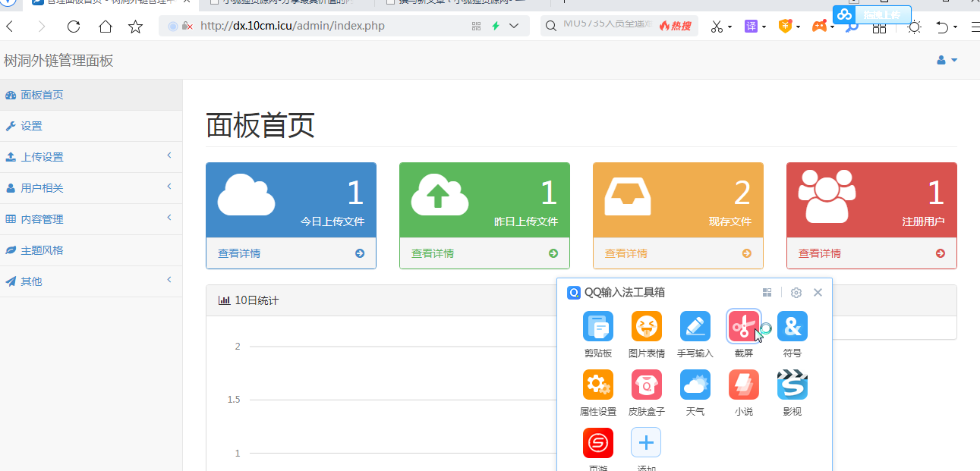
Task: Expand the address bar history dropdown
Action: click(514, 27)
